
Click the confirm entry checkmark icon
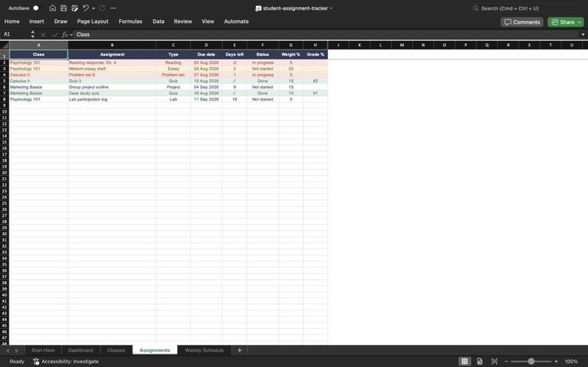coord(55,35)
